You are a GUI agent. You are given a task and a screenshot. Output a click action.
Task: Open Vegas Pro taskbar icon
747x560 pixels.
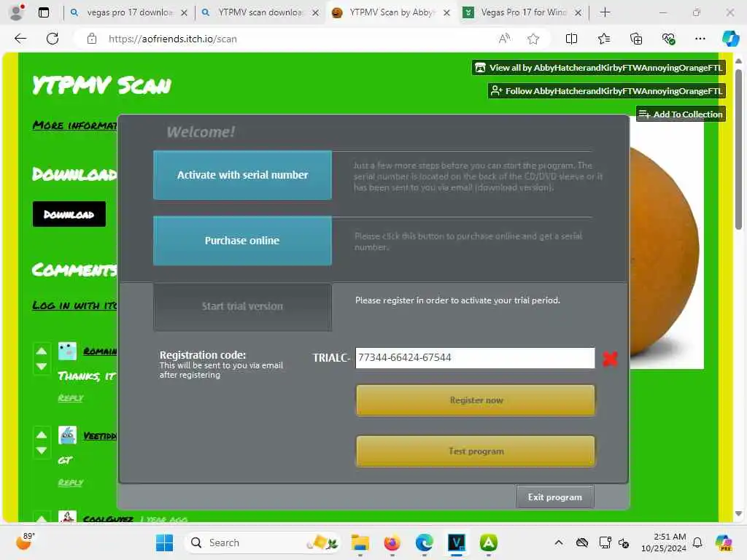(x=457, y=542)
